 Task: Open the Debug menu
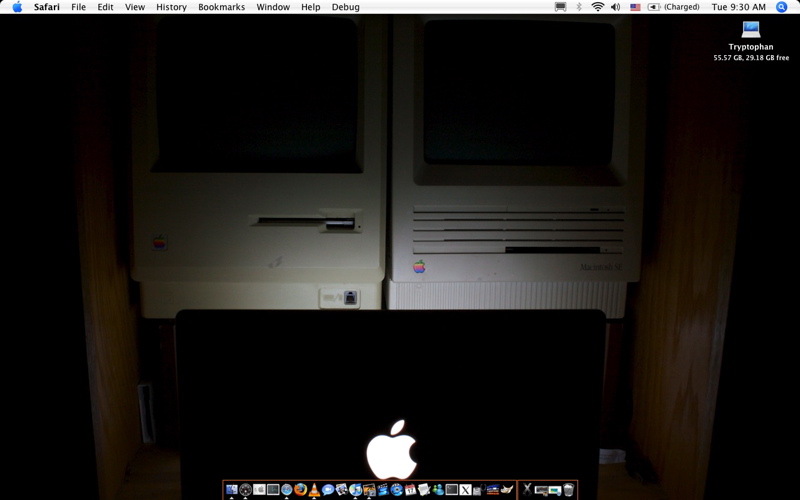tap(345, 7)
